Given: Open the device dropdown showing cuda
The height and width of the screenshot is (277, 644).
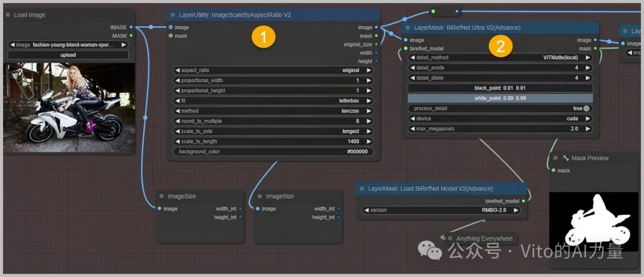Looking at the screenshot, I should coord(500,119).
